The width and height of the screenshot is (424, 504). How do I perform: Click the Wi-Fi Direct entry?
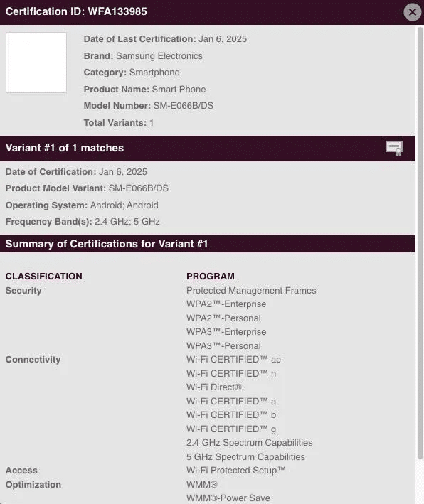(x=214, y=387)
